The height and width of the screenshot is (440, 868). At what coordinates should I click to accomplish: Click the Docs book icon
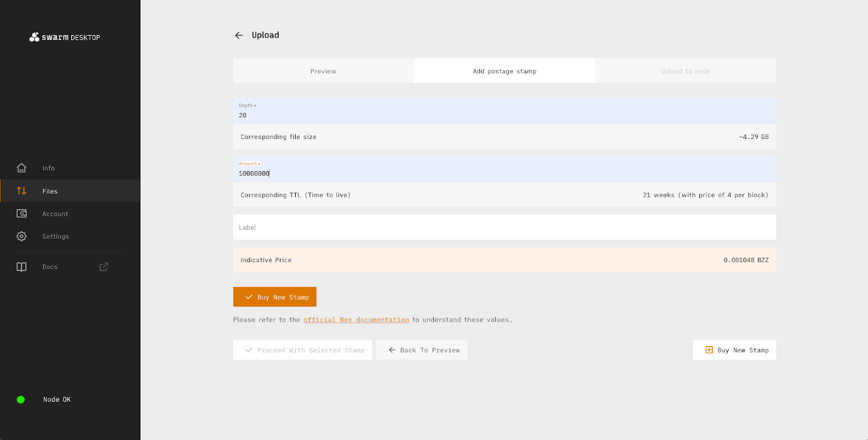[x=21, y=267]
